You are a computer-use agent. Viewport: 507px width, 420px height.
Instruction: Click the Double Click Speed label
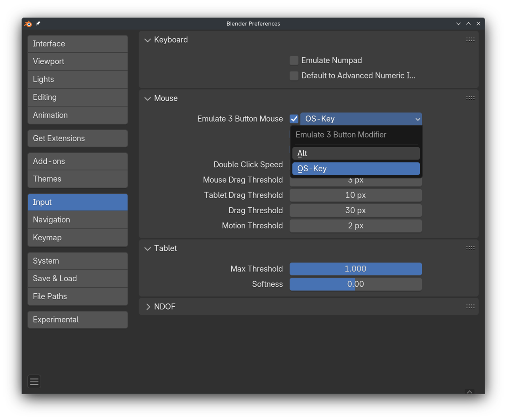point(248,165)
